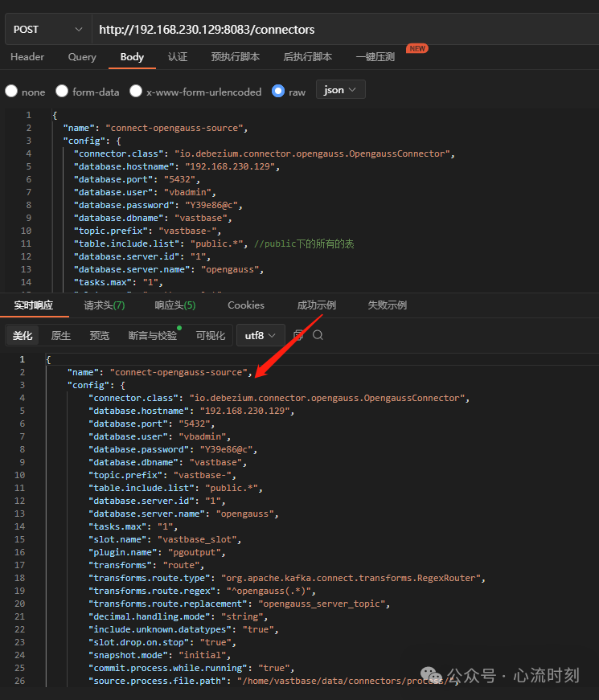Open the 认证 tab

(178, 57)
